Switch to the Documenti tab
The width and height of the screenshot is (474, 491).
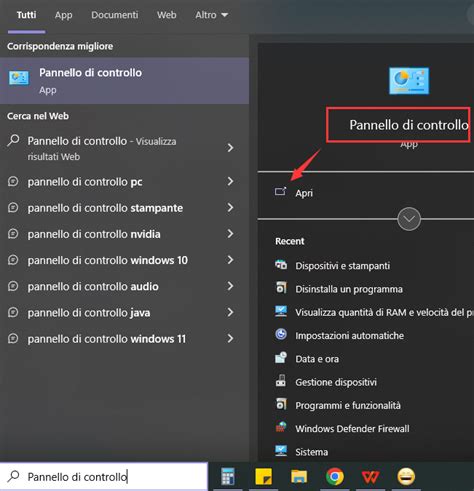tap(115, 15)
